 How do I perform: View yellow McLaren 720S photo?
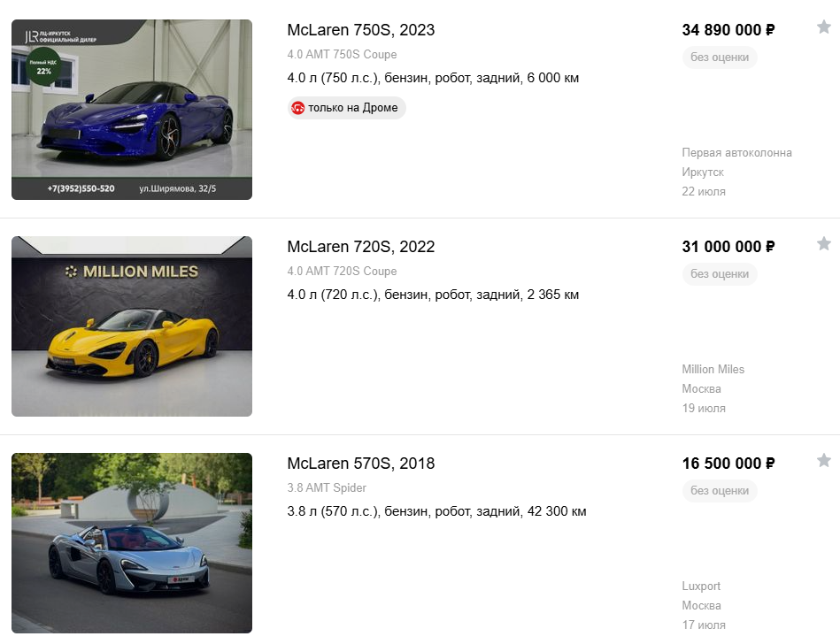pyautogui.click(x=132, y=326)
